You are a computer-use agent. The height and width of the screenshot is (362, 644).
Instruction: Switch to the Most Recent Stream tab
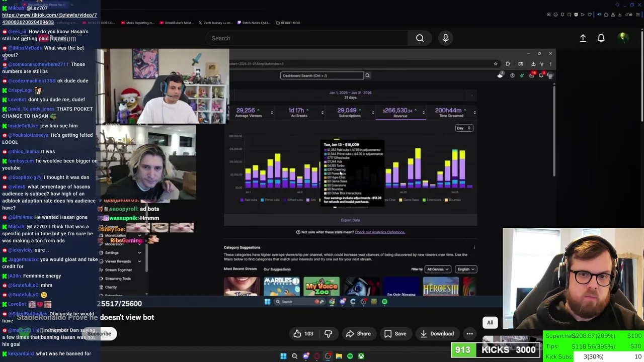(x=240, y=269)
